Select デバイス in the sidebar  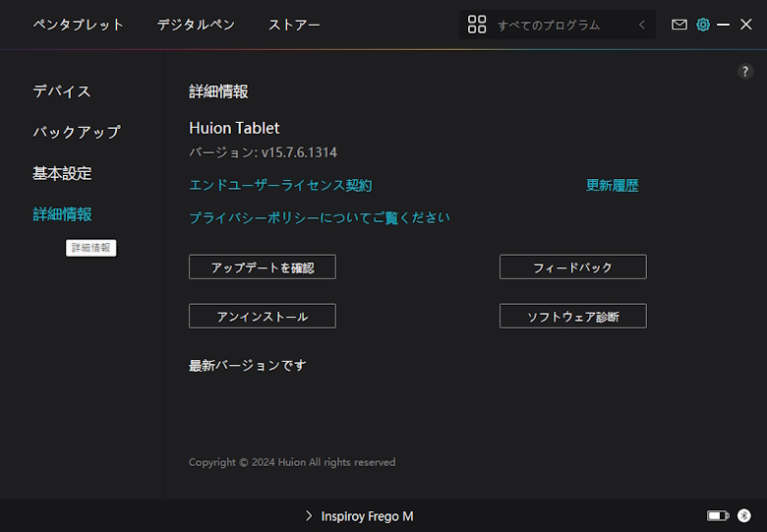point(62,91)
